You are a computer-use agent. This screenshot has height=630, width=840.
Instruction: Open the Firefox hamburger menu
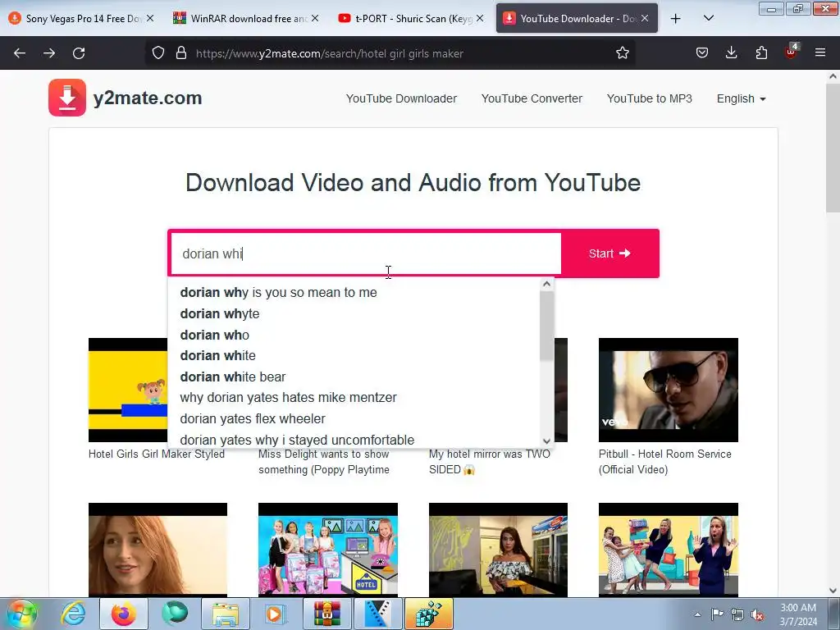(820, 53)
